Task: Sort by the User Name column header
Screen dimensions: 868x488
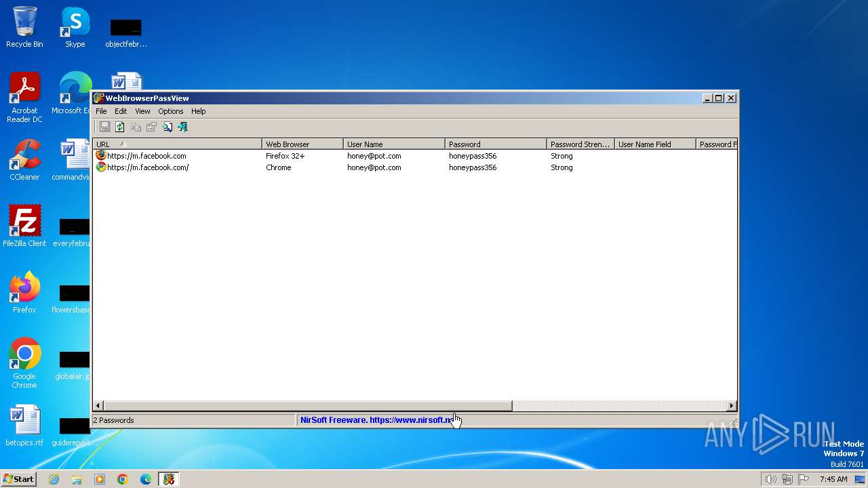Action: (394, 144)
